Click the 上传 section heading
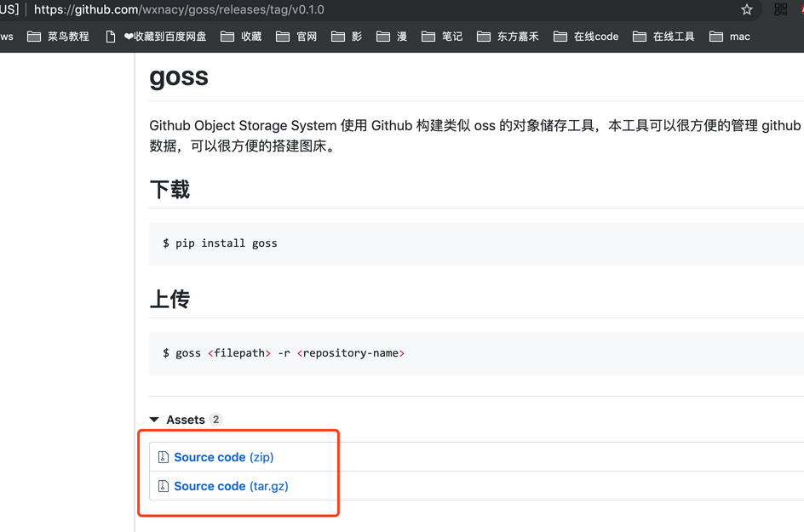 point(169,299)
